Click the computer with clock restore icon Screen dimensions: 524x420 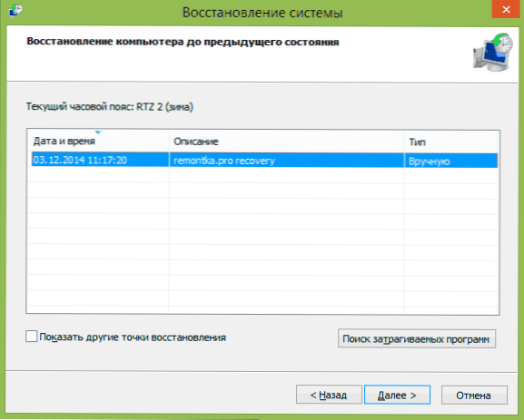(x=493, y=52)
